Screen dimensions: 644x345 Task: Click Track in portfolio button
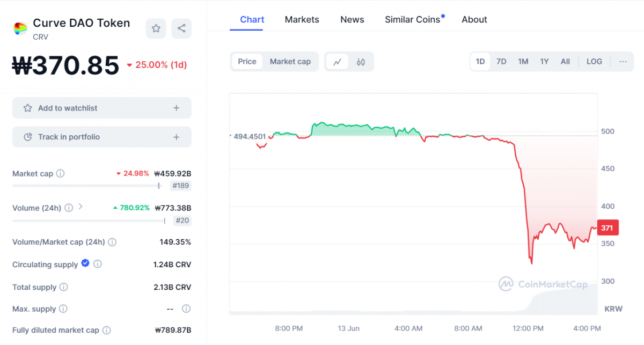102,137
